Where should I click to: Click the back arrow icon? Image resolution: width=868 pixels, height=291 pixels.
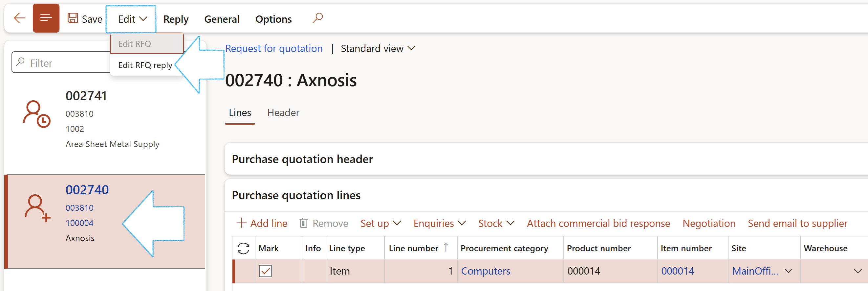(x=20, y=18)
